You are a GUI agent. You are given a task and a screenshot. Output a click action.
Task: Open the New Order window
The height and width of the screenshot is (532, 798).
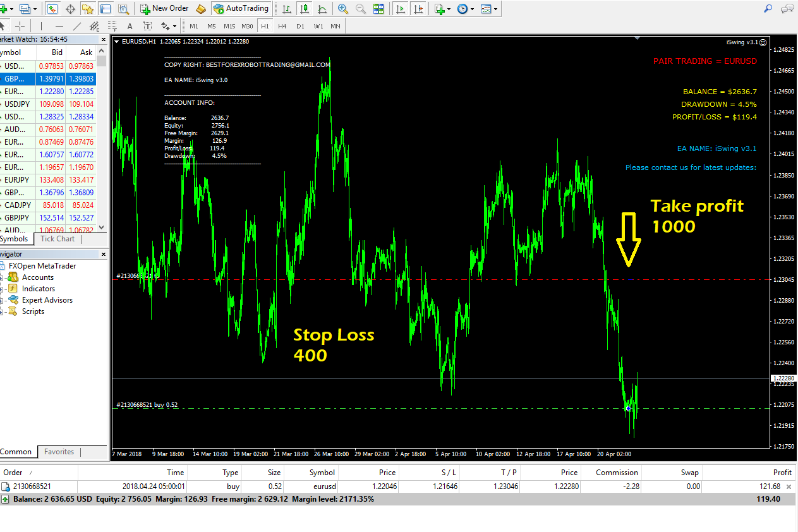[164, 9]
